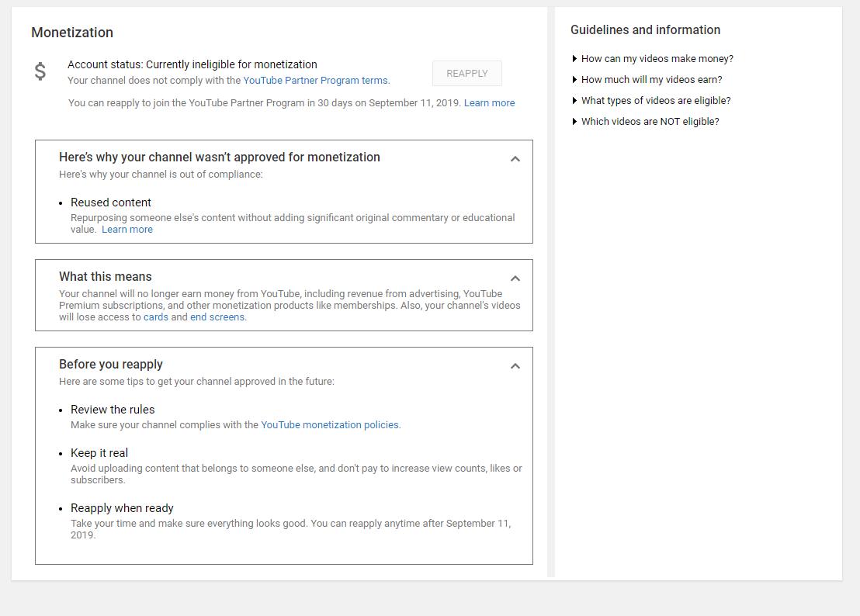The height and width of the screenshot is (616, 860).
Task: Click 'Here are some tips' subtitle text
Action: [x=196, y=382]
